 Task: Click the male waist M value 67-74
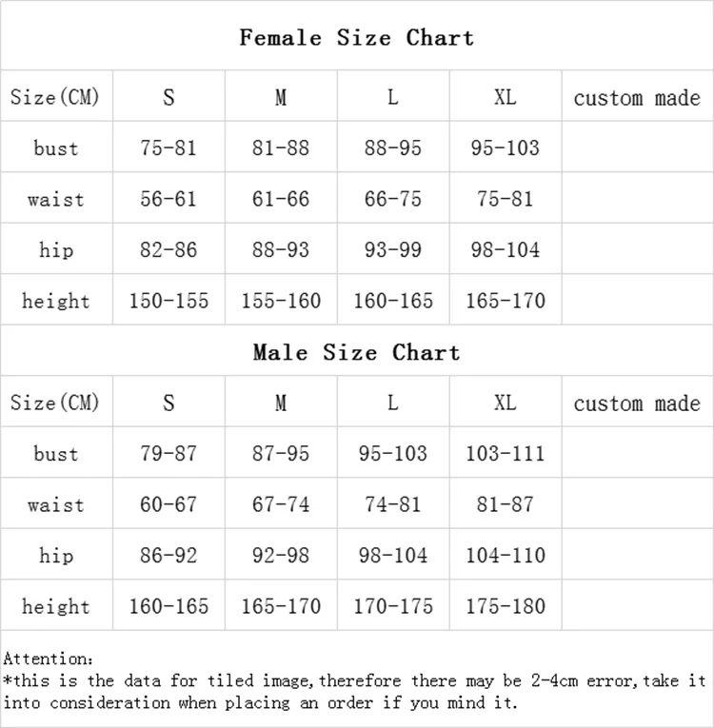pyautogui.click(x=281, y=505)
